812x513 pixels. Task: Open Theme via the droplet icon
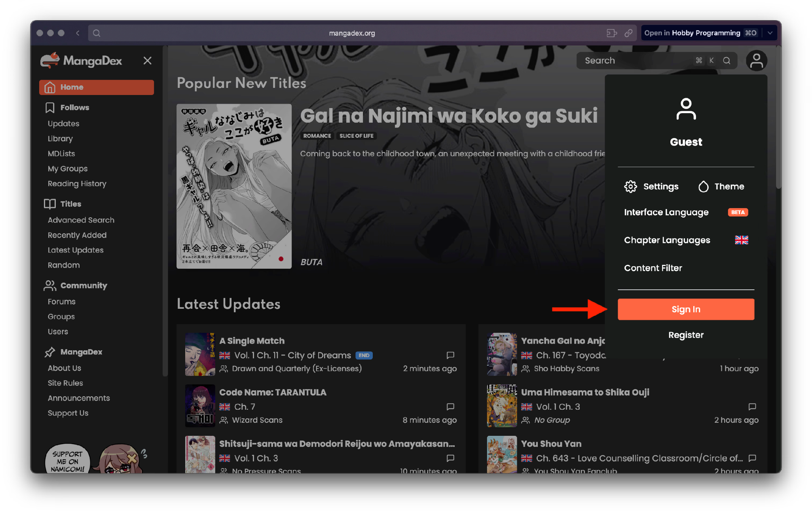(703, 186)
